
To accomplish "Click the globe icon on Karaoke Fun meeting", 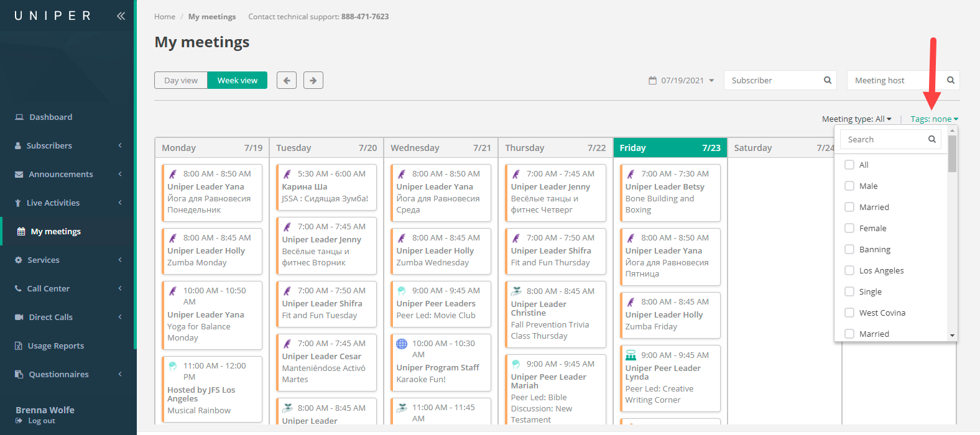I will coord(402,344).
